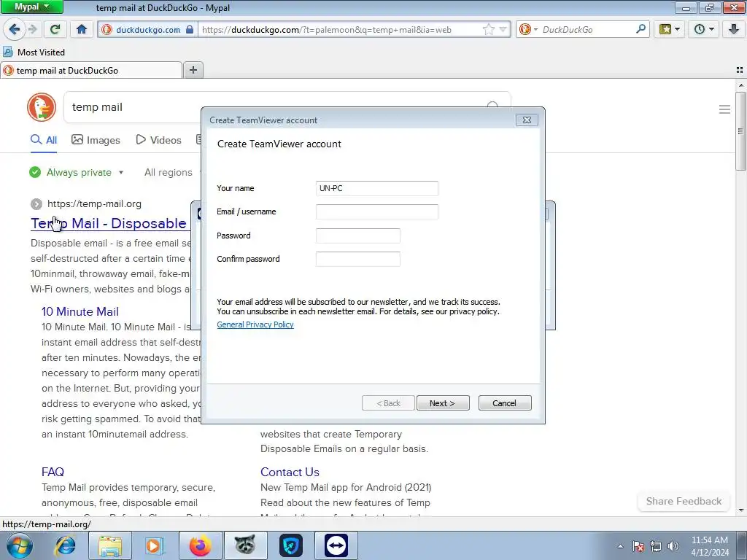Switch to the Mypal raccoon taskbar icon
This screenshot has height=560, width=747.
point(245,545)
